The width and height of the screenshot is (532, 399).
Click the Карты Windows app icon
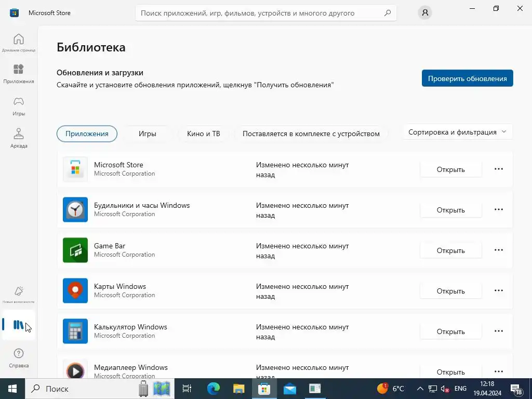pyautogui.click(x=75, y=291)
